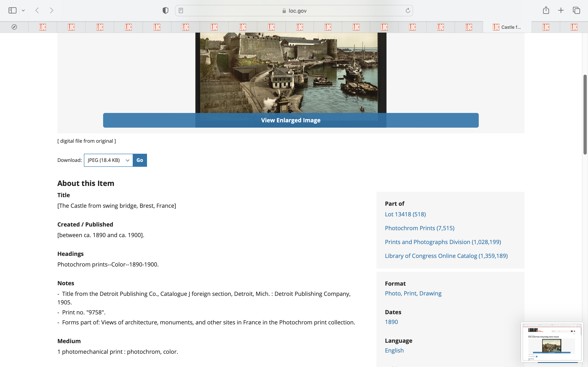The height and width of the screenshot is (367, 588).
Task: Toggle the Safari sidebar icon
Action: 12,10
